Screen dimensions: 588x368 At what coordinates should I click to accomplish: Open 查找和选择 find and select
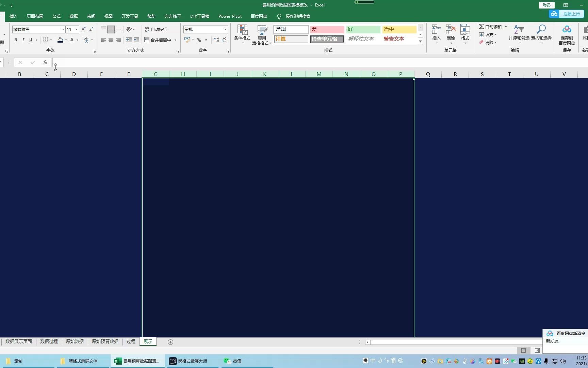[541, 34]
